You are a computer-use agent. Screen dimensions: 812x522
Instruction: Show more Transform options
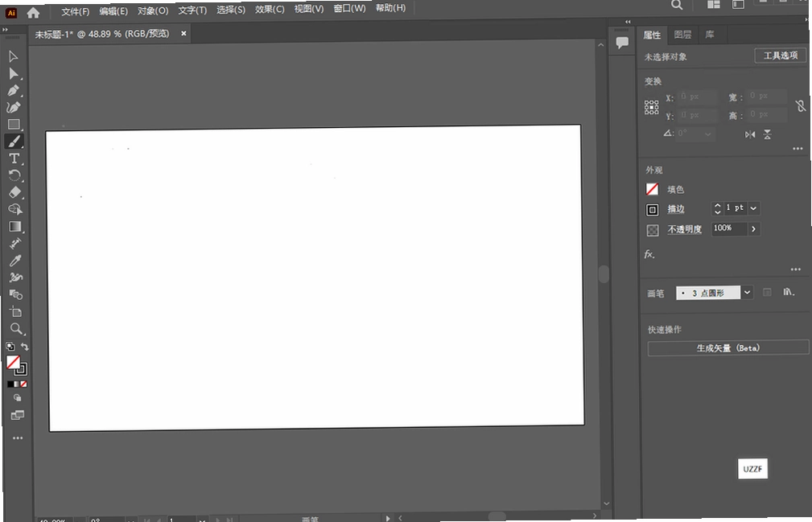point(798,149)
